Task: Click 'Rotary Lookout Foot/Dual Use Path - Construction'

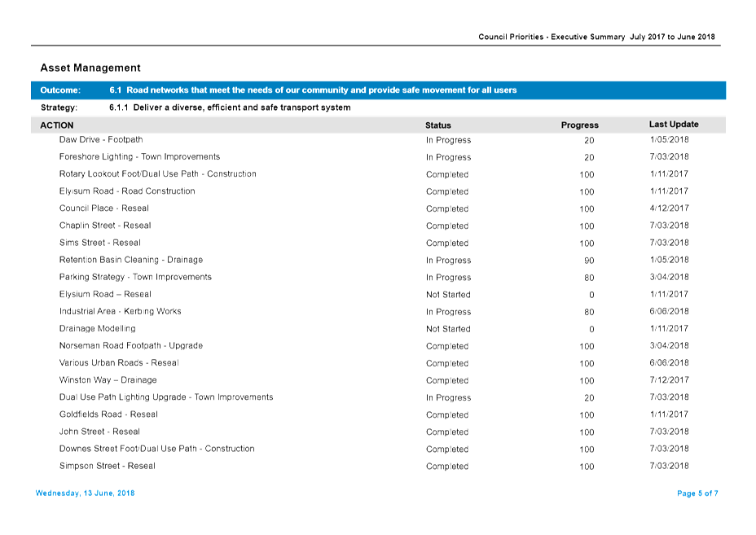Action: (x=158, y=174)
